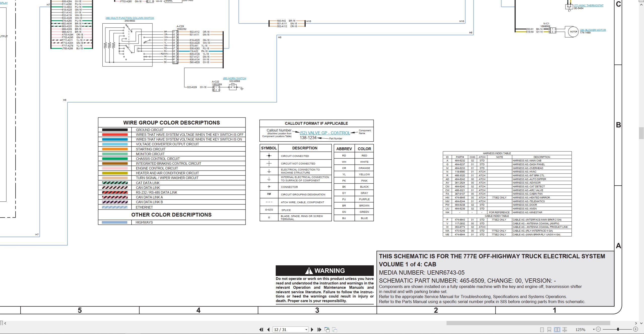Click the (52) Valve GP - Control example link
The image size is (644, 334).
coord(325,133)
